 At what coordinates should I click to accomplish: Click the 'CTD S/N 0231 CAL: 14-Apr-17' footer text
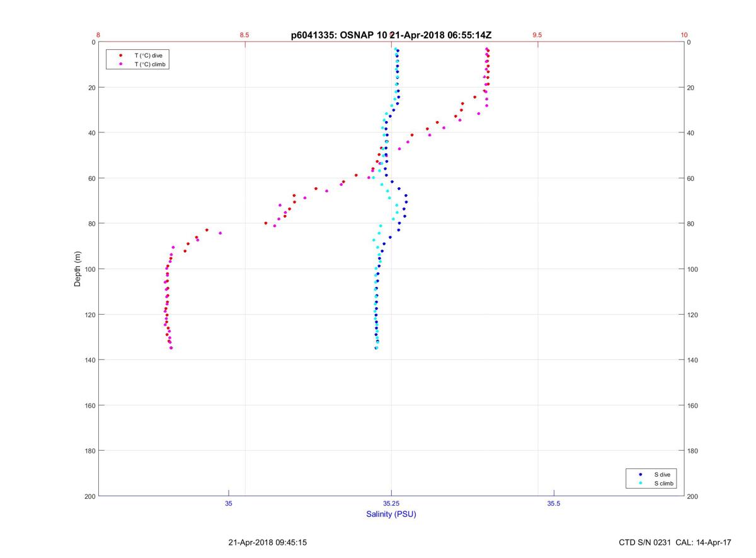pos(675,542)
